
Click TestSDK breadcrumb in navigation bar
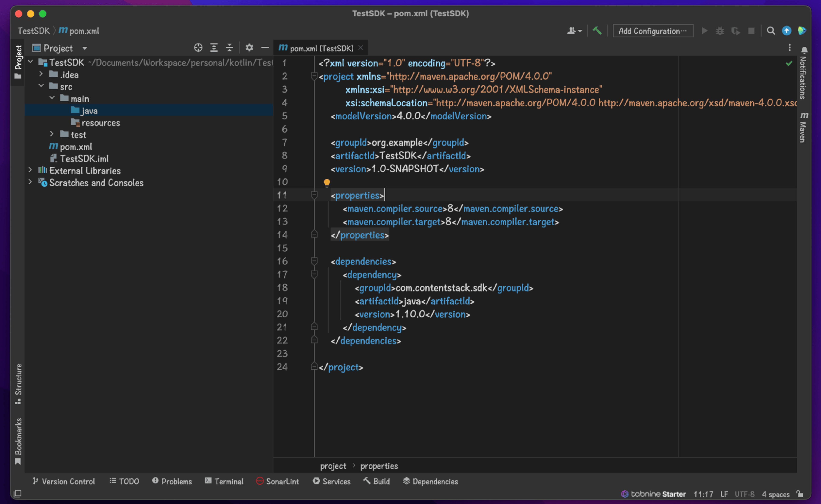pyautogui.click(x=33, y=31)
